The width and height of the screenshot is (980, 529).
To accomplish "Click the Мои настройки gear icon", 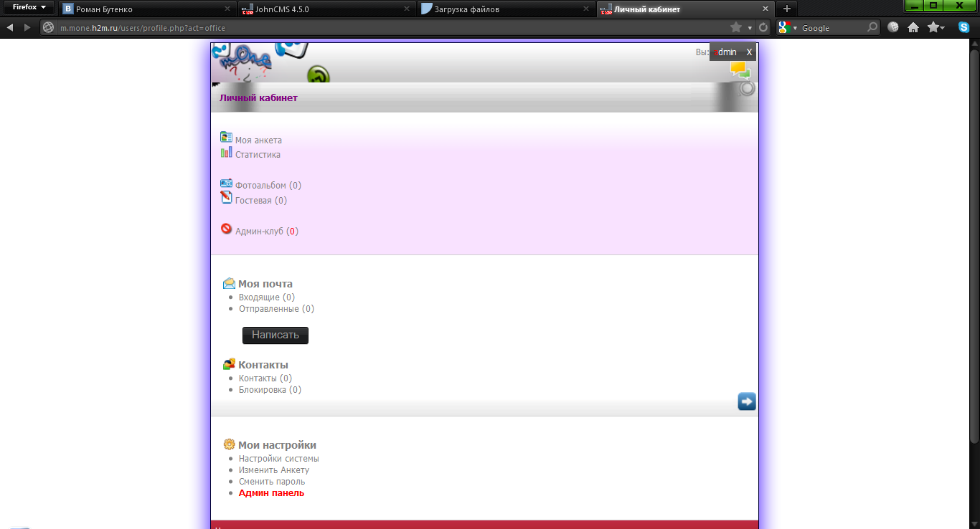I will (230, 444).
